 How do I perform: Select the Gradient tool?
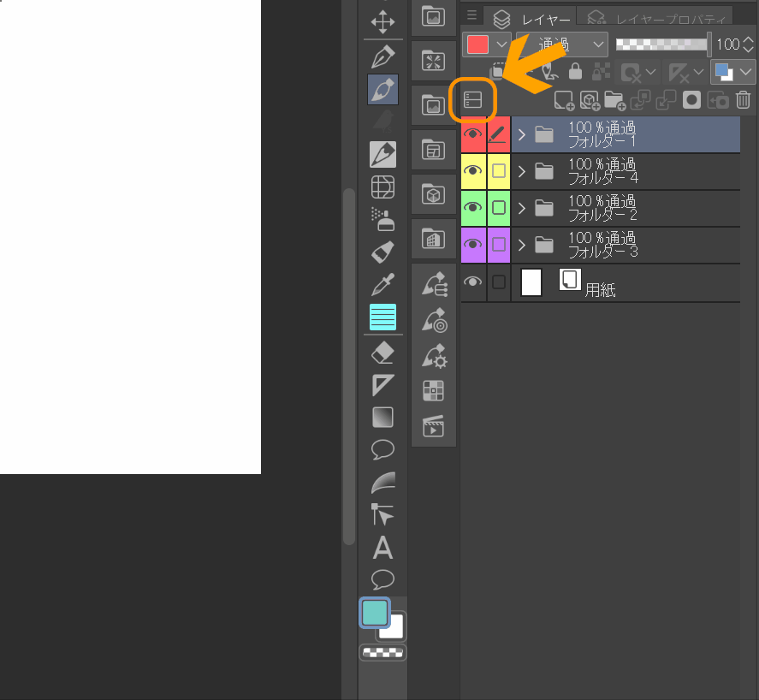[x=382, y=418]
